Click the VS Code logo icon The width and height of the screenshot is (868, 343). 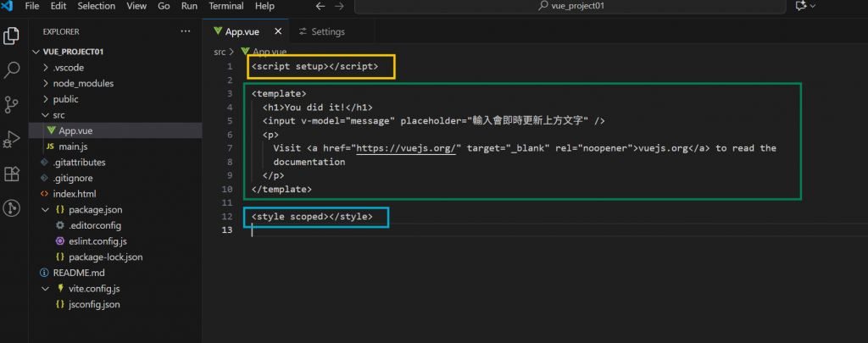click(8, 6)
